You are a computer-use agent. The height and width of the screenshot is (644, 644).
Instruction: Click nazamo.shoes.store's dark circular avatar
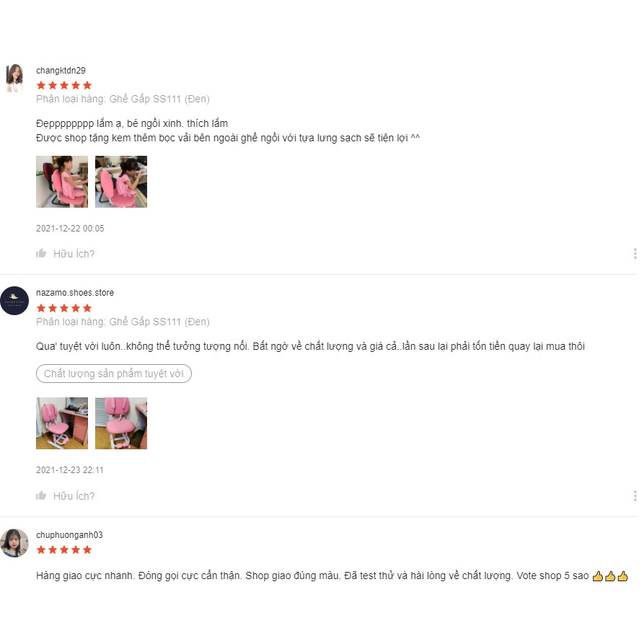14,301
